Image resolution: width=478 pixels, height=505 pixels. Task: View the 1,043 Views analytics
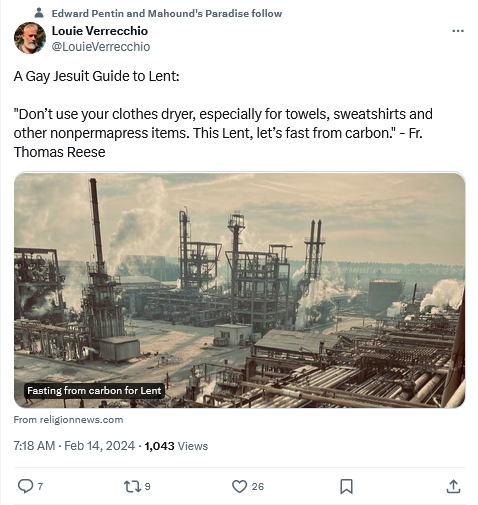click(176, 446)
